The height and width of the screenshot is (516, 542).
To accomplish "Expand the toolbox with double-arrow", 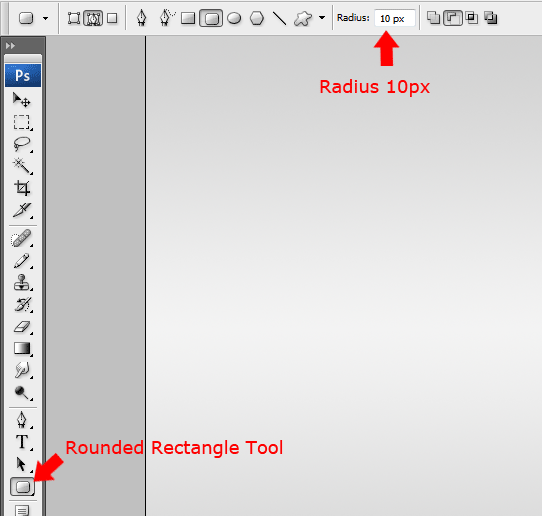I will (x=10, y=46).
